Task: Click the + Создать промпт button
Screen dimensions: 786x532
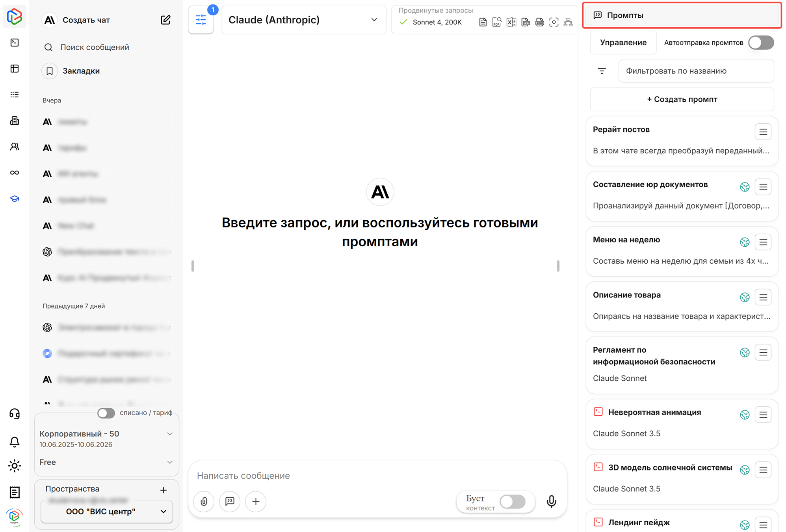Action: 682,99
